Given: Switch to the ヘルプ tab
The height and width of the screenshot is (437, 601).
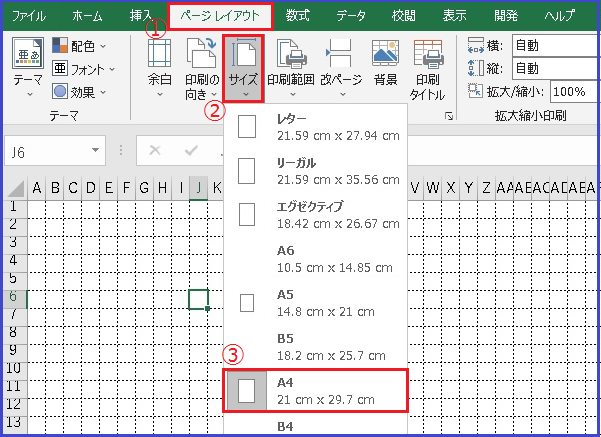Looking at the screenshot, I should (x=560, y=16).
